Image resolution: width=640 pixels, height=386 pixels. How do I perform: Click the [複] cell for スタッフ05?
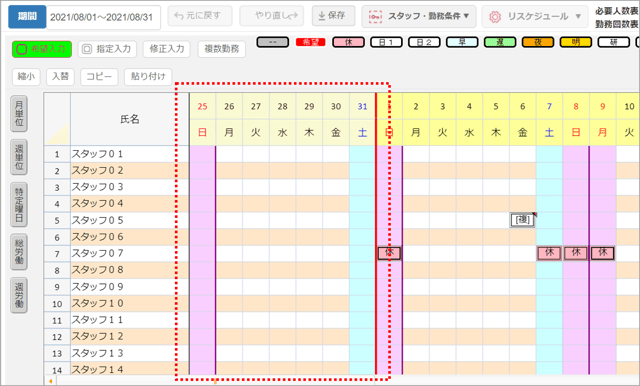(x=523, y=220)
